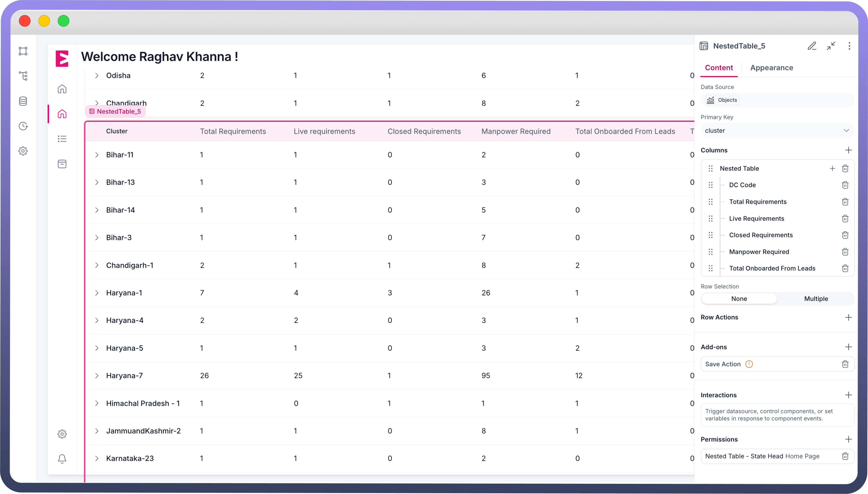
Task: Add a new column with the Columns plus
Action: (x=848, y=150)
